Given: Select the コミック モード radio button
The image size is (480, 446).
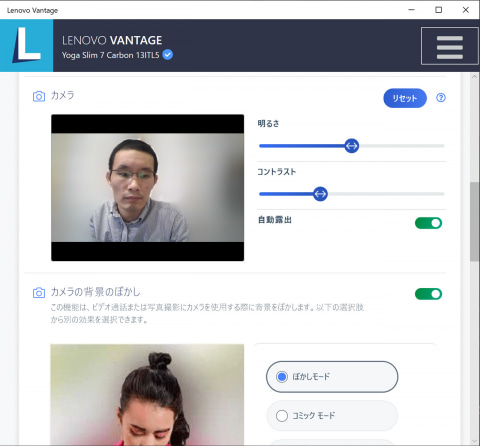Looking at the screenshot, I should [282, 416].
